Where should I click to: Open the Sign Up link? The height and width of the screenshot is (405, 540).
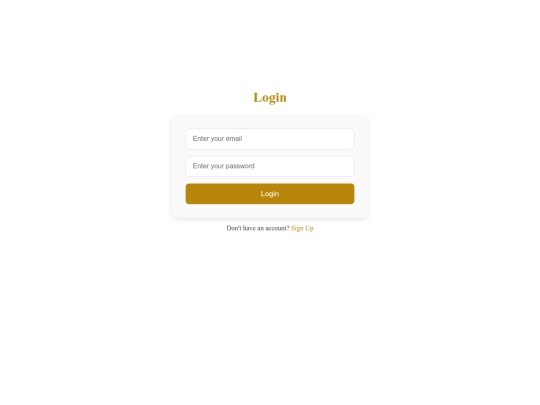pos(302,228)
